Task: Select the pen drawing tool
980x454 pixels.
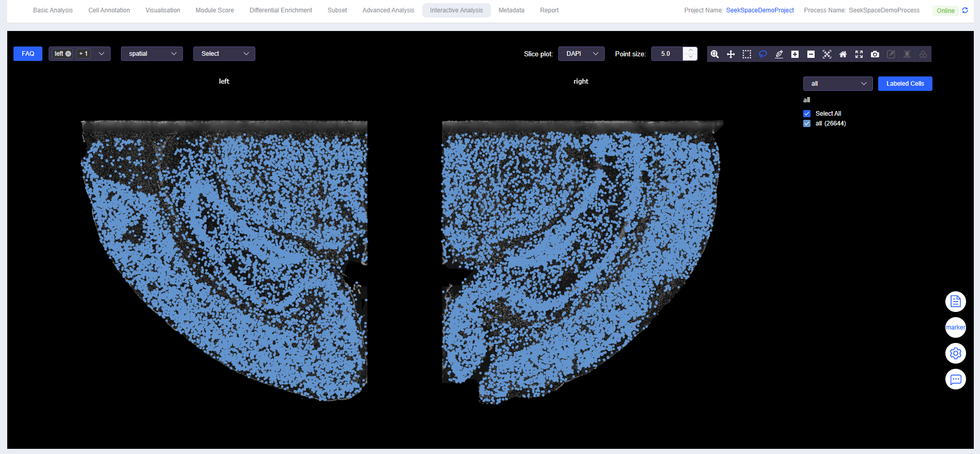Action: tap(779, 54)
